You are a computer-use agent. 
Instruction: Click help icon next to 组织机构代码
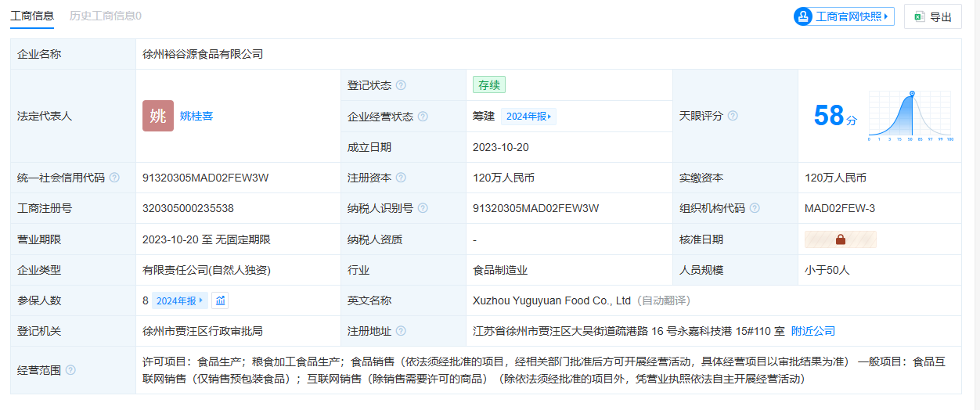pyautogui.click(x=755, y=208)
